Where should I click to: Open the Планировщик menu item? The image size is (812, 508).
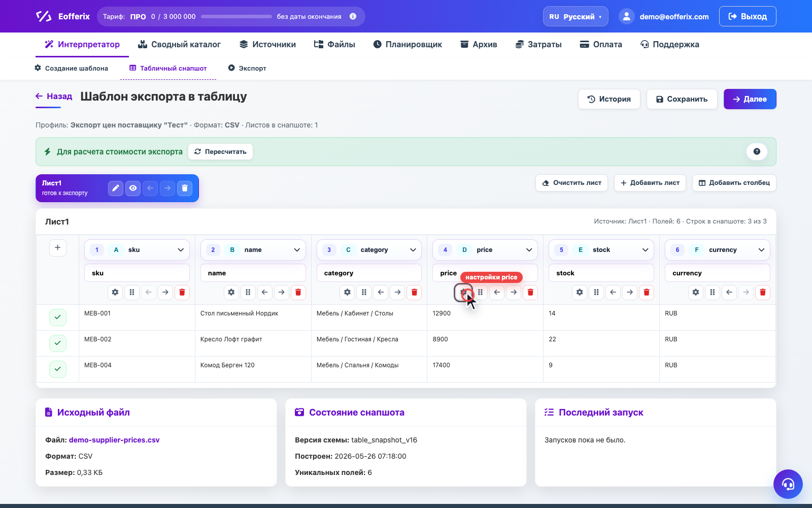tap(408, 44)
